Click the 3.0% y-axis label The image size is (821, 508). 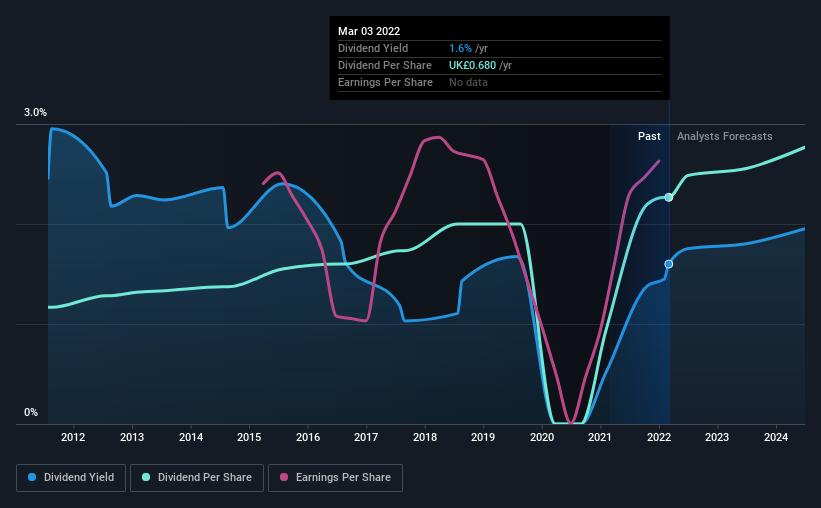[x=35, y=112]
